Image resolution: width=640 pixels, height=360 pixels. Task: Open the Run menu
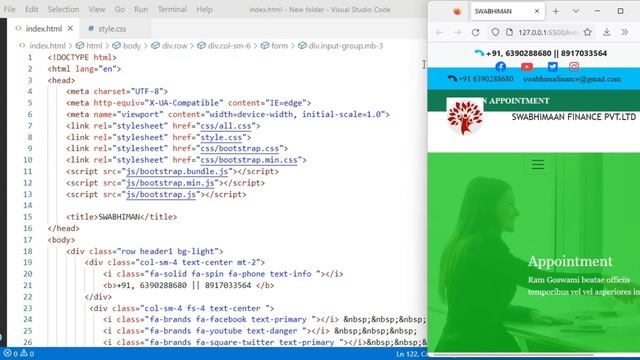pyautogui.click(x=141, y=9)
